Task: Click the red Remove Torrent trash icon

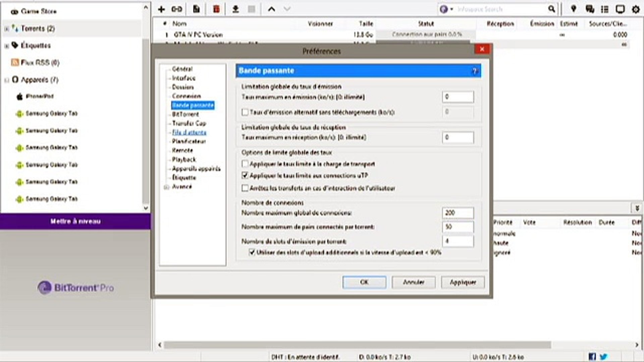Action: tap(216, 9)
